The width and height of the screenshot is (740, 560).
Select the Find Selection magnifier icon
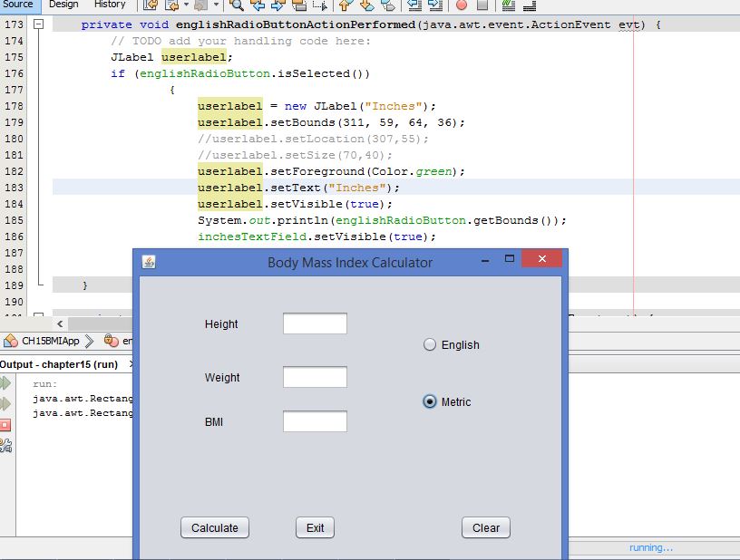(235, 6)
